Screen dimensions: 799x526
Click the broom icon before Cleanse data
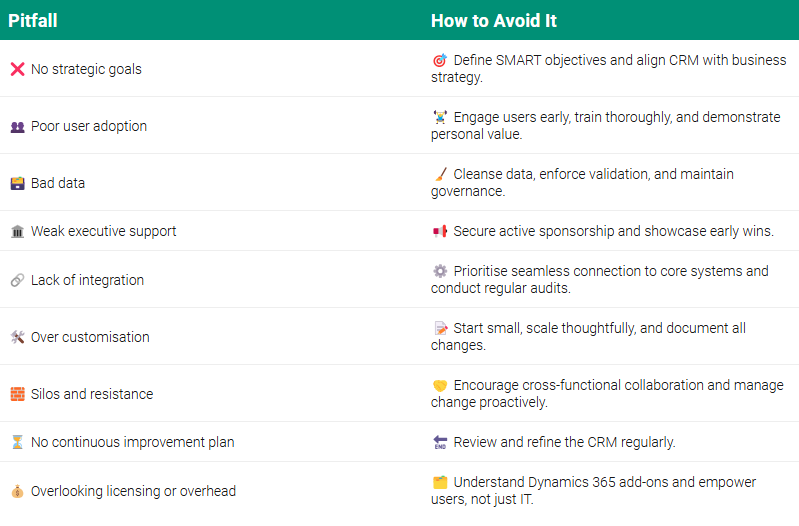click(440, 175)
